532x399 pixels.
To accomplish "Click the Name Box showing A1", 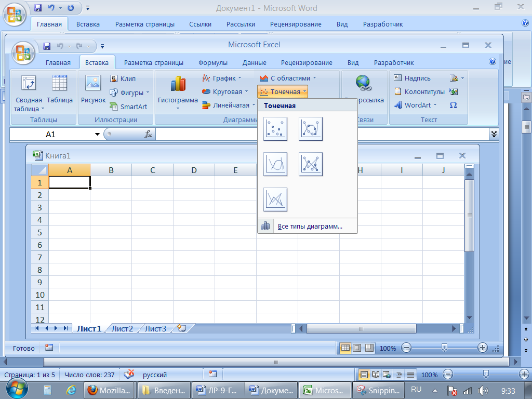I will (51, 135).
